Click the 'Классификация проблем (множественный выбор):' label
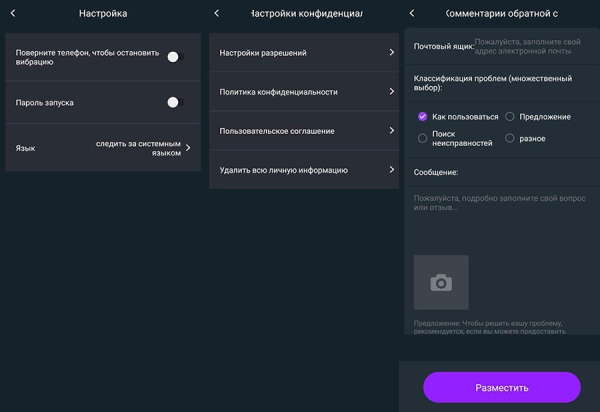The width and height of the screenshot is (600, 412). pyautogui.click(x=493, y=83)
